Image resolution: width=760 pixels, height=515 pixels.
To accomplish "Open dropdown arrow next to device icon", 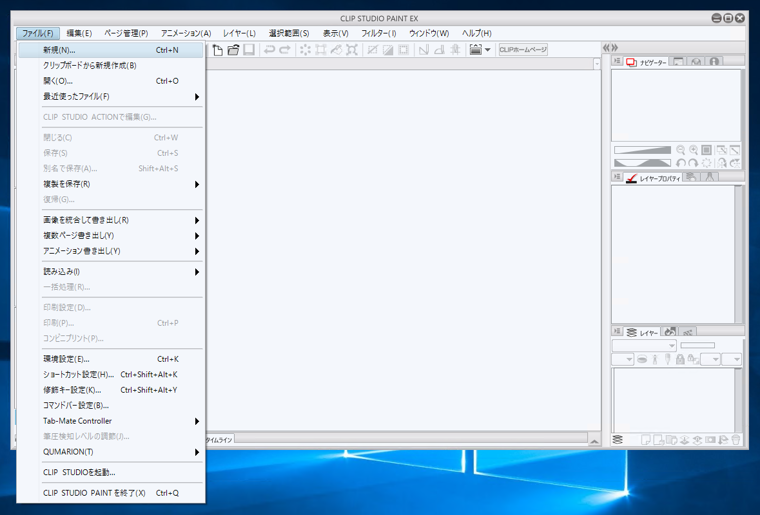I will click(488, 49).
